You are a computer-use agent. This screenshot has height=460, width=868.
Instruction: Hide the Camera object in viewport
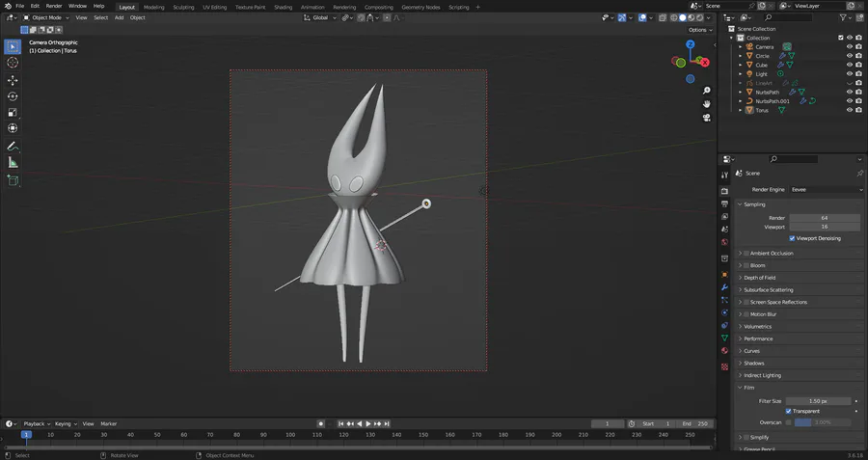pyautogui.click(x=849, y=47)
